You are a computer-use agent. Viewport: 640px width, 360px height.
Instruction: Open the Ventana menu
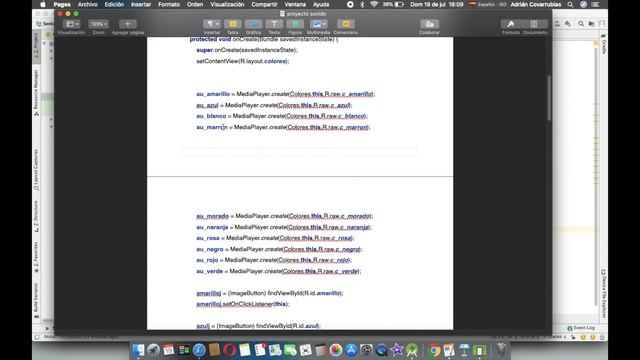point(295,4)
